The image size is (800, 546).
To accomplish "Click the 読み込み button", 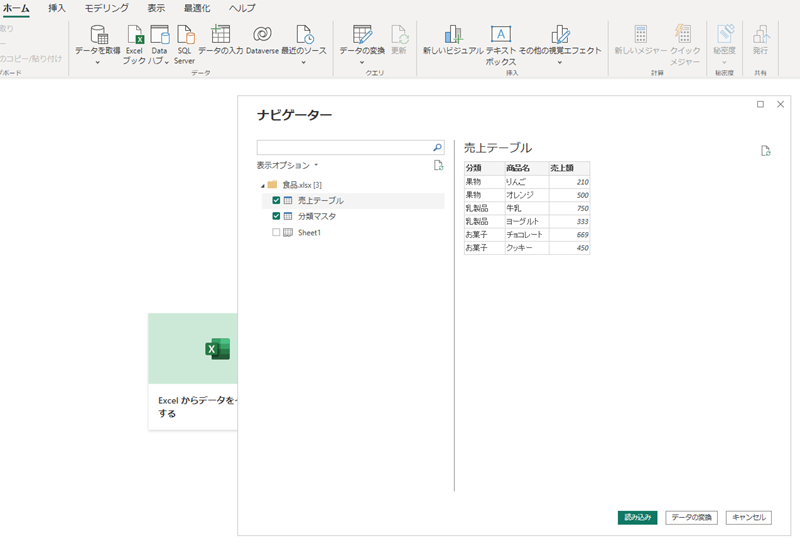I will pos(637,517).
